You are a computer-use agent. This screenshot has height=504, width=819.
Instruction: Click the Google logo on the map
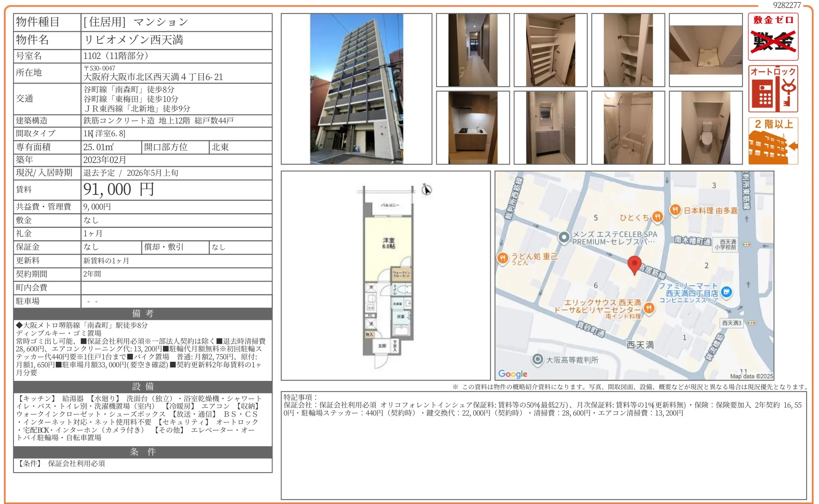tap(512, 374)
